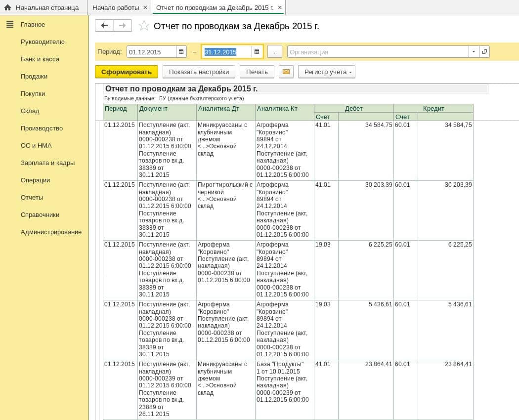Open the Отчеты section

(32, 197)
